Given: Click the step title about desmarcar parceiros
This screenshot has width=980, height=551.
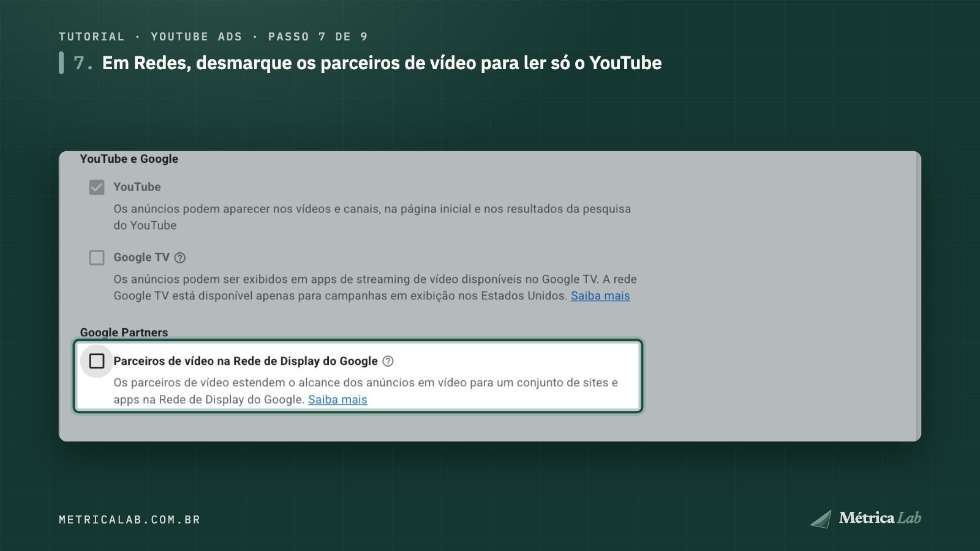Looking at the screenshot, I should pos(382,63).
